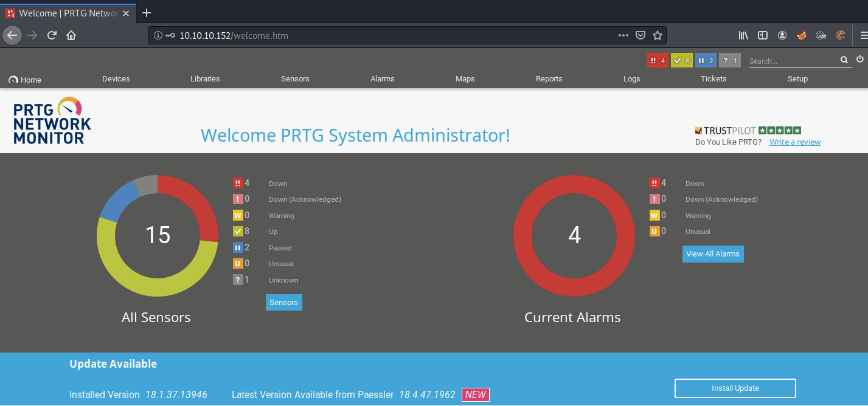Click the cookie editor extension icon
The image size is (868, 406).
click(x=841, y=35)
